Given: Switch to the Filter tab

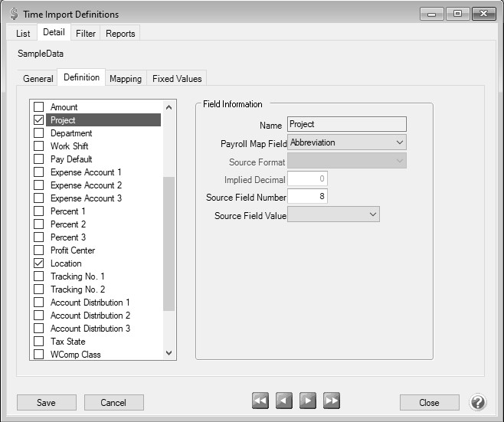Looking at the screenshot, I should [x=86, y=34].
